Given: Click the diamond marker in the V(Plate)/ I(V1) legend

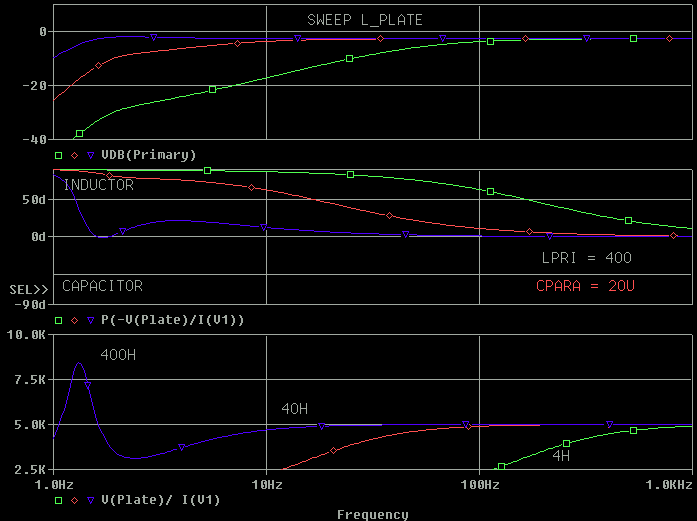Looking at the screenshot, I should click(x=75, y=499).
